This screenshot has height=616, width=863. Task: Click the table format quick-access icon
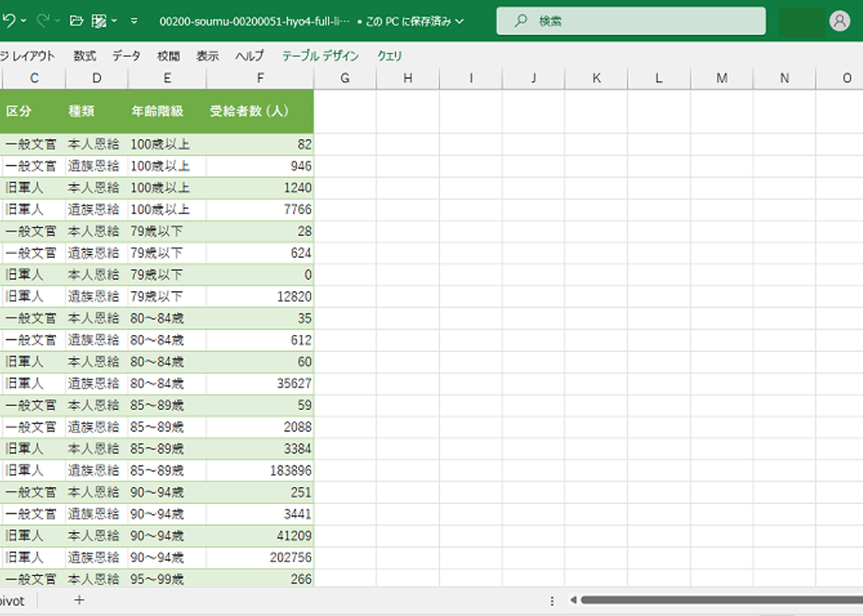coord(98,21)
